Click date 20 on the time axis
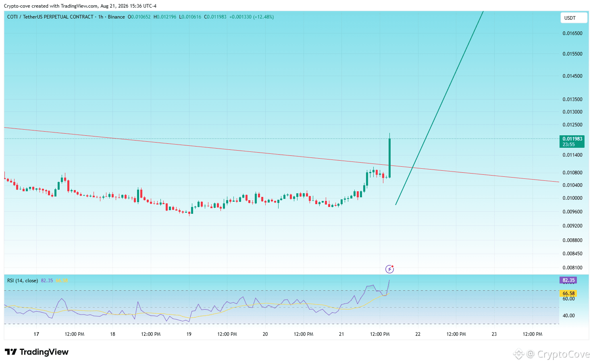This screenshot has height=364, width=593. (x=265, y=334)
